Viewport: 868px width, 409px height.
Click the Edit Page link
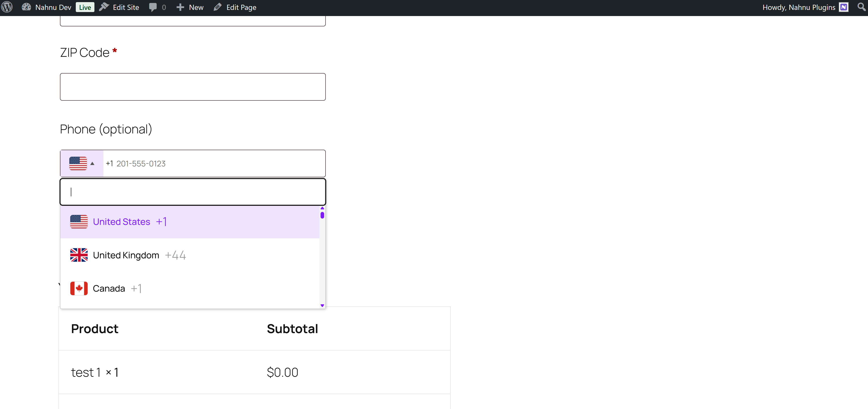coord(242,7)
